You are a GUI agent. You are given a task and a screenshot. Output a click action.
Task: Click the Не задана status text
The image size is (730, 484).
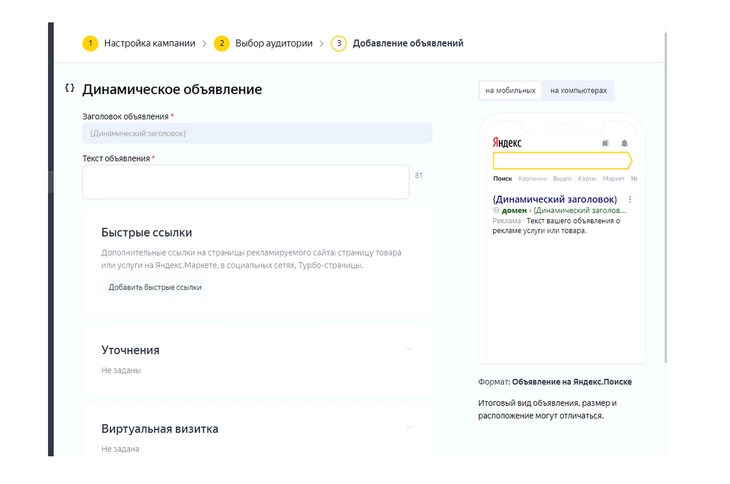click(120, 449)
